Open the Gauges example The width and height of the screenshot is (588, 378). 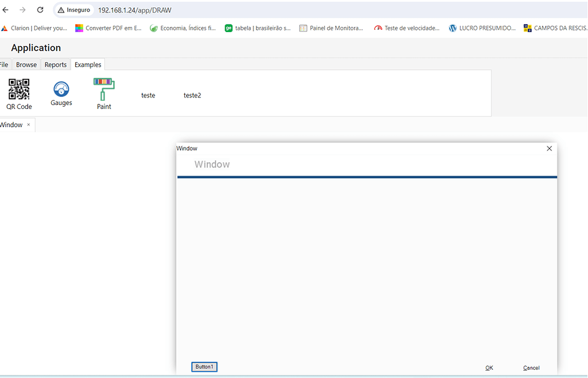point(61,93)
